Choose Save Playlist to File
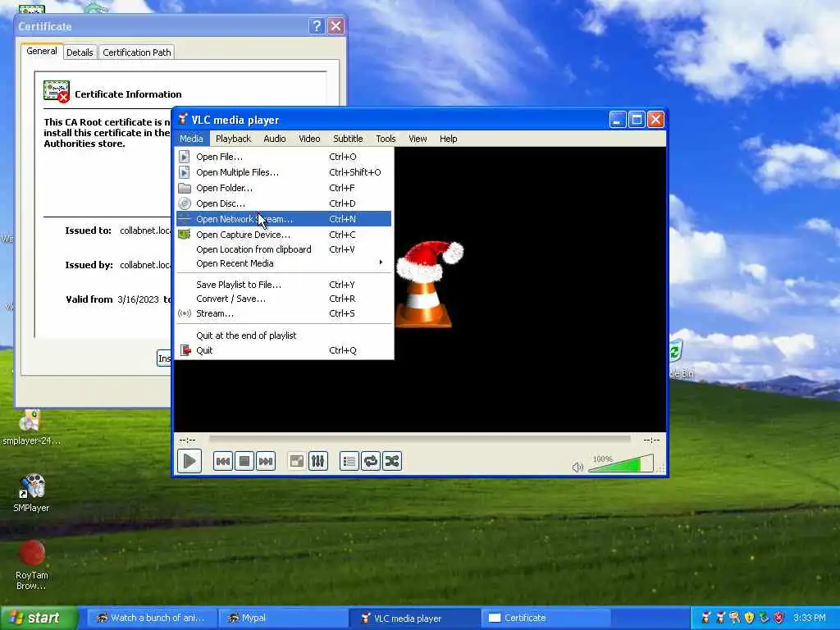This screenshot has width=840, height=630. tap(284, 285)
